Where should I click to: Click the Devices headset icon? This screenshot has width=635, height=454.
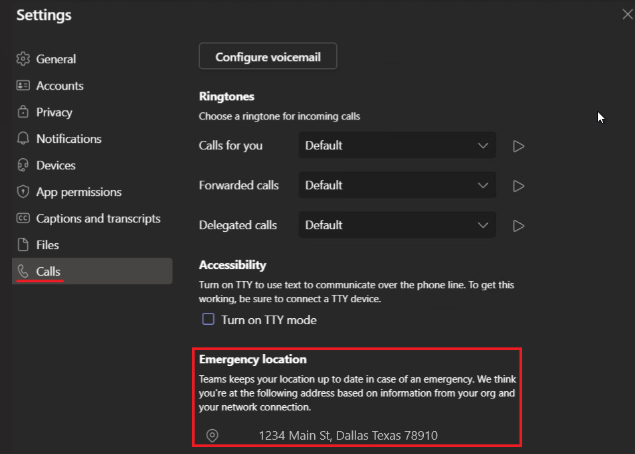[x=23, y=165]
